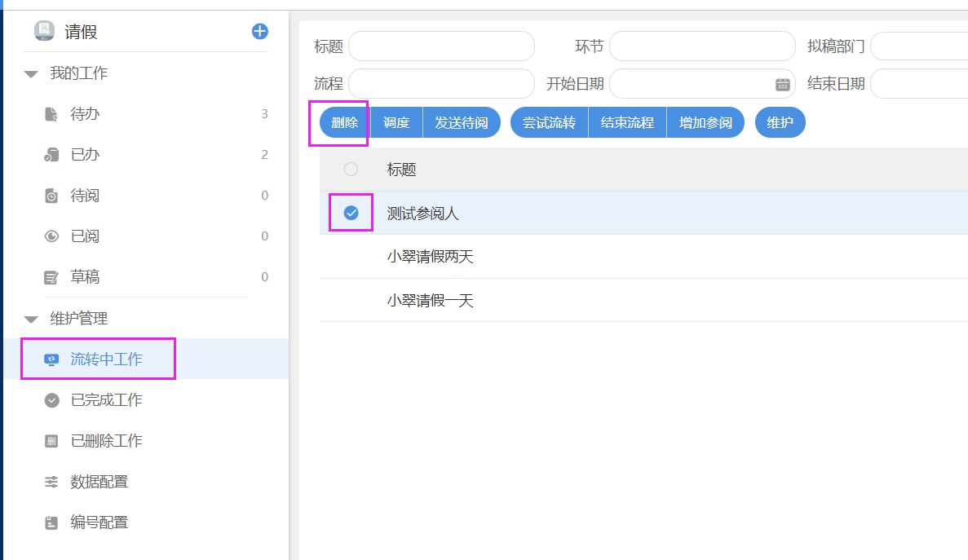Uncheck the 测试参阅人 row checkbox

click(351, 213)
